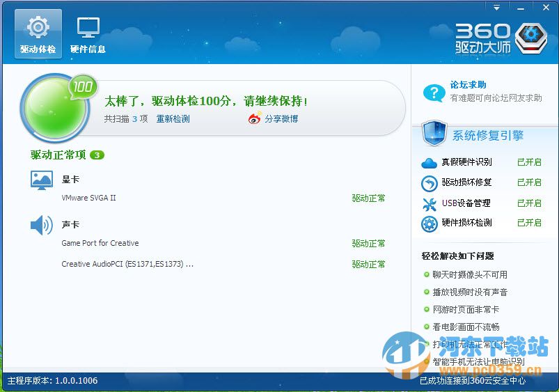Click the 真假硬件识别 cloud icon
This screenshot has width=559, height=392.
pos(429,163)
